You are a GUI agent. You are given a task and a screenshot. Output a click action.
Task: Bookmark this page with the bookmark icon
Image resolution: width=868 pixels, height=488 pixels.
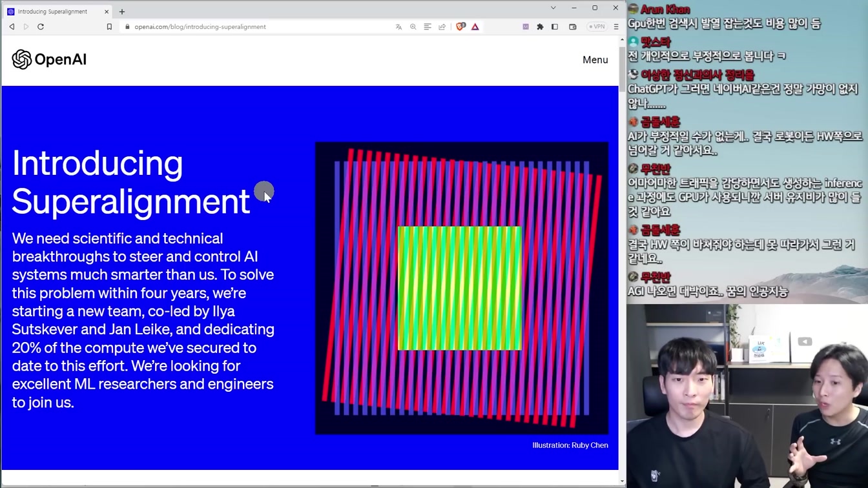[109, 26]
